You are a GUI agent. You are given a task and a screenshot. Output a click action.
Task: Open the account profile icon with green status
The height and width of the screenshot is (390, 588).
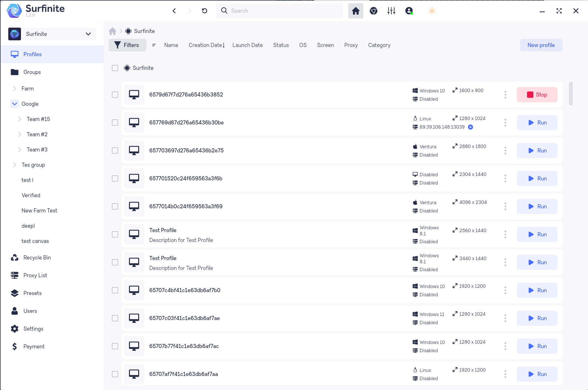coord(409,10)
